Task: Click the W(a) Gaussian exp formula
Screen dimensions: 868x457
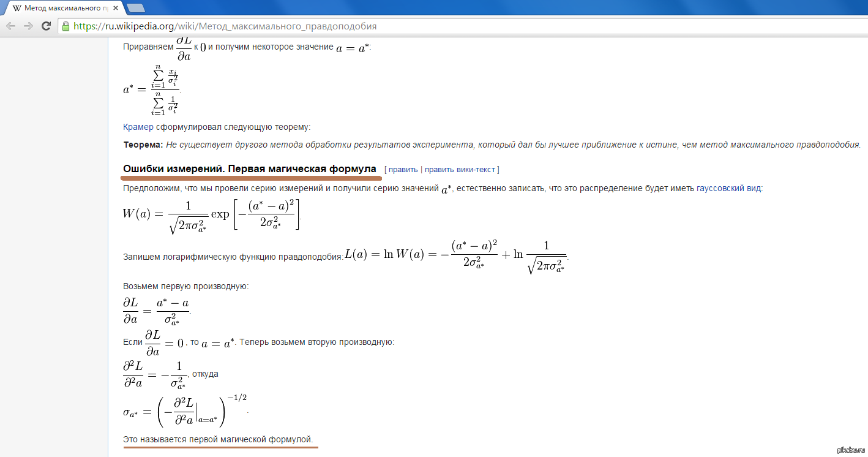Action: tap(212, 214)
